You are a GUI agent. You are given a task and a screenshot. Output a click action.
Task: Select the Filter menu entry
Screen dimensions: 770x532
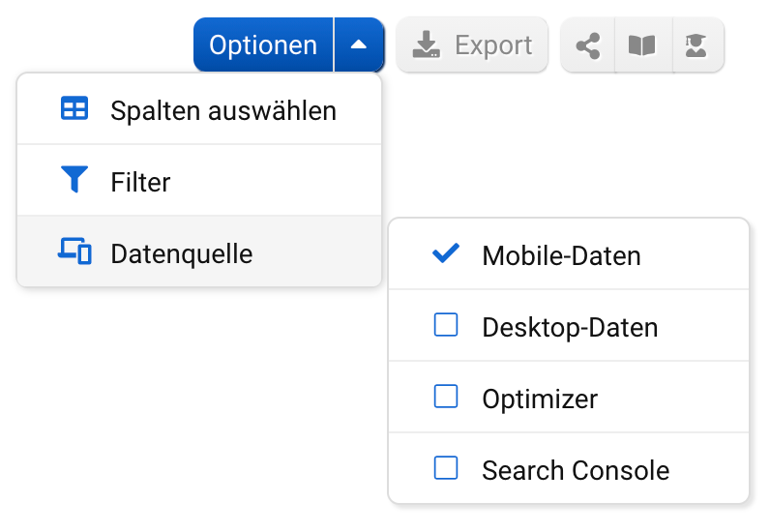[141, 181]
